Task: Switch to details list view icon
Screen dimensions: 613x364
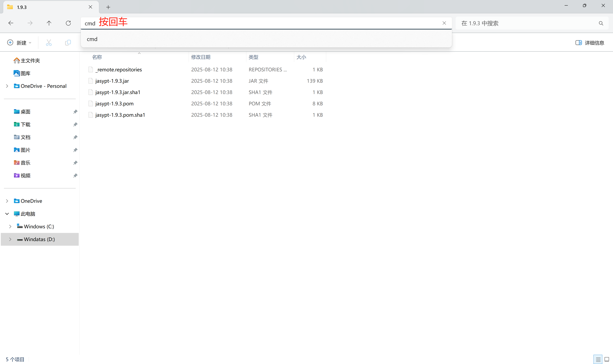Action: tap(598, 360)
